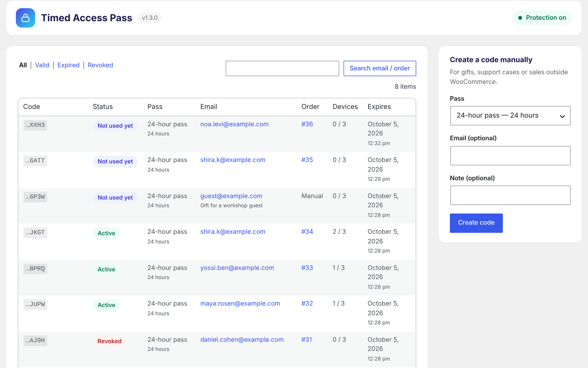Open daniel.cohen@example.com email link
The width and height of the screenshot is (588, 368).
click(x=242, y=340)
